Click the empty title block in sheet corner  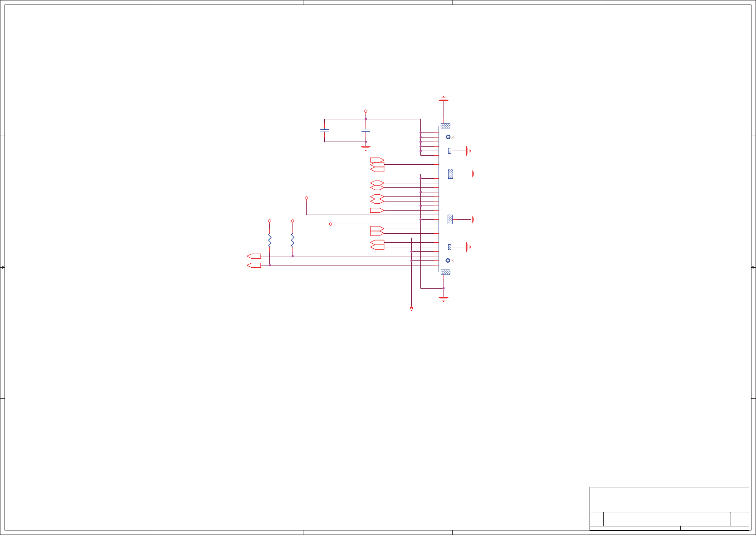pyautogui.click(x=669, y=508)
